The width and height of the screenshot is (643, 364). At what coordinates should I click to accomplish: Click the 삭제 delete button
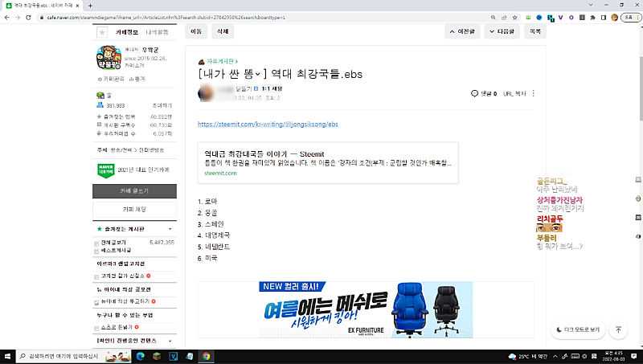pyautogui.click(x=223, y=31)
